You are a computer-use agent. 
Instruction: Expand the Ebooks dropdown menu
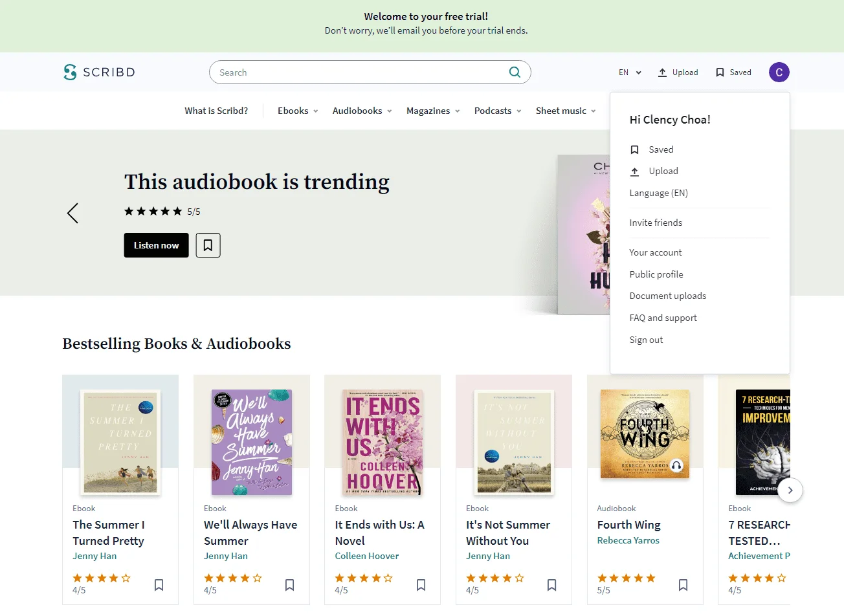[298, 111]
